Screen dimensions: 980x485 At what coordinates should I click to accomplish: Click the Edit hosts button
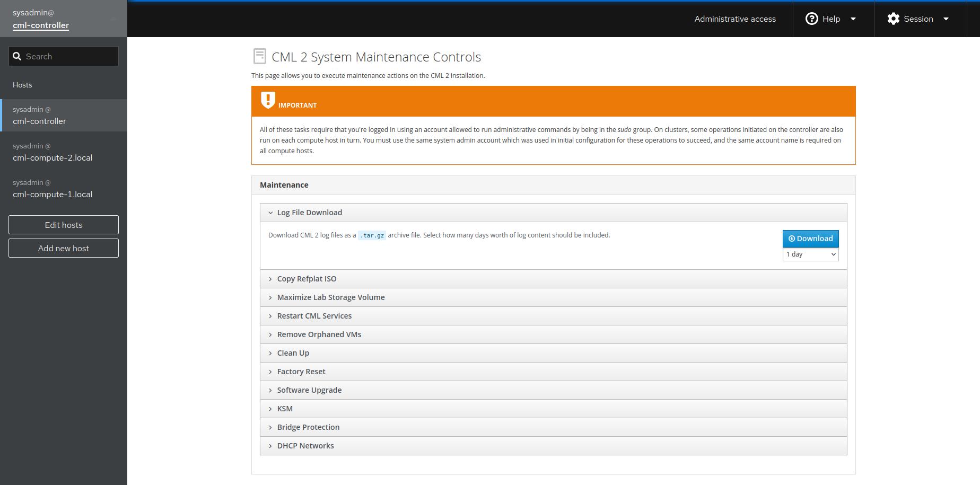coord(64,225)
